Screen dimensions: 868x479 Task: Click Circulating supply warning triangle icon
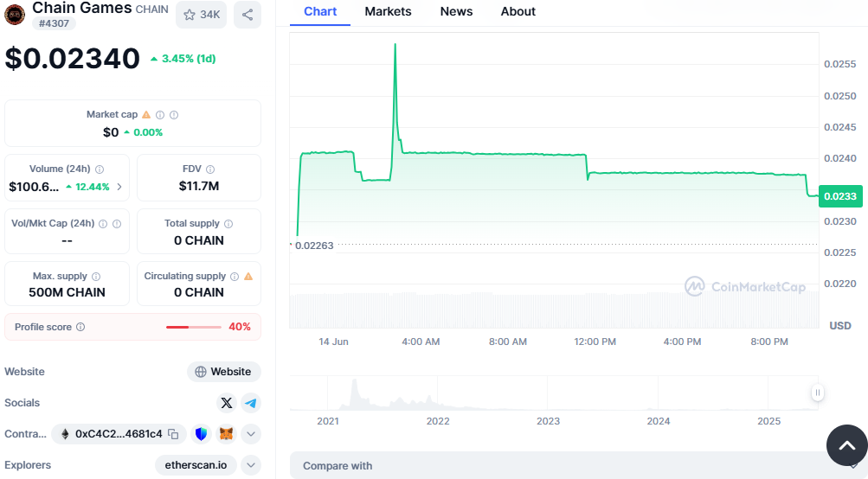coord(248,276)
